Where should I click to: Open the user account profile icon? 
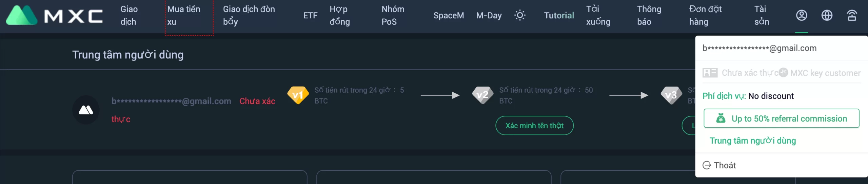pyautogui.click(x=801, y=15)
